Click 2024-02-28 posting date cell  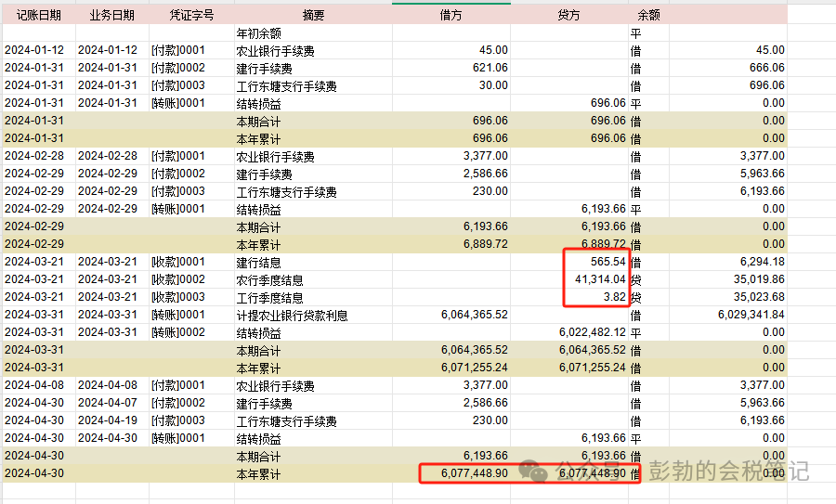click(x=39, y=156)
